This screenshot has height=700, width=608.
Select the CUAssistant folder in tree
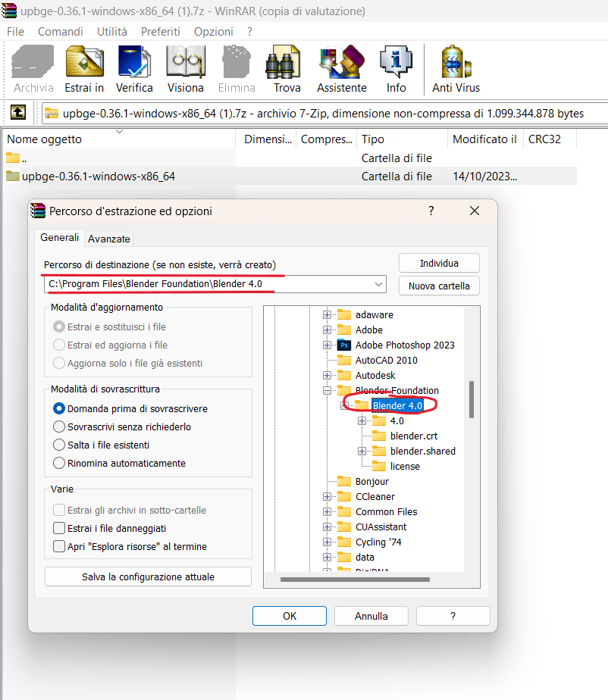tap(381, 527)
